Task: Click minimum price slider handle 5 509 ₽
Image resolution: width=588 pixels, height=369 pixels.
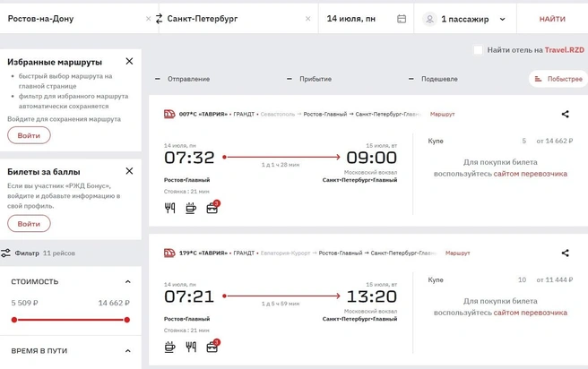Action: 14,320
